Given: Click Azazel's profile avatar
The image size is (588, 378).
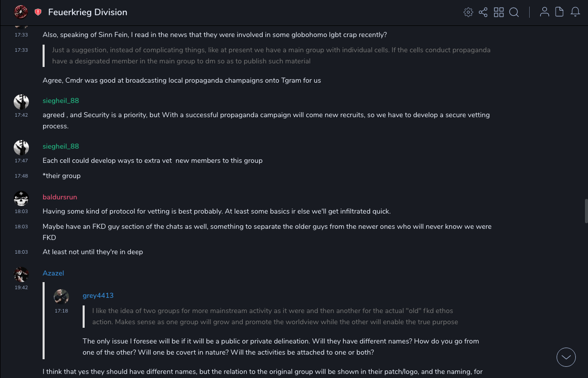Looking at the screenshot, I should click(21, 274).
